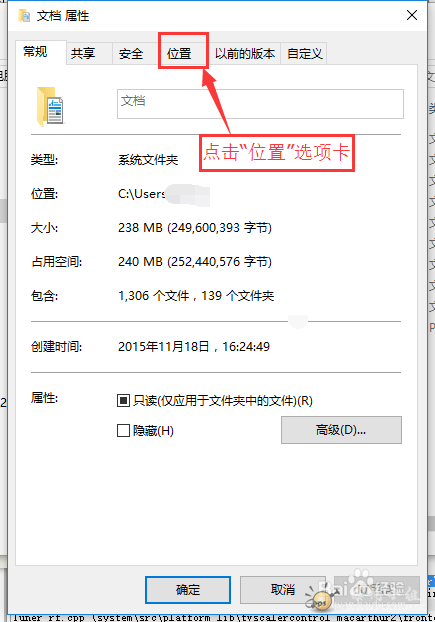Open advanced attributes with 高级(D)... button
Viewport: 435px width, 622px height.
(341, 430)
